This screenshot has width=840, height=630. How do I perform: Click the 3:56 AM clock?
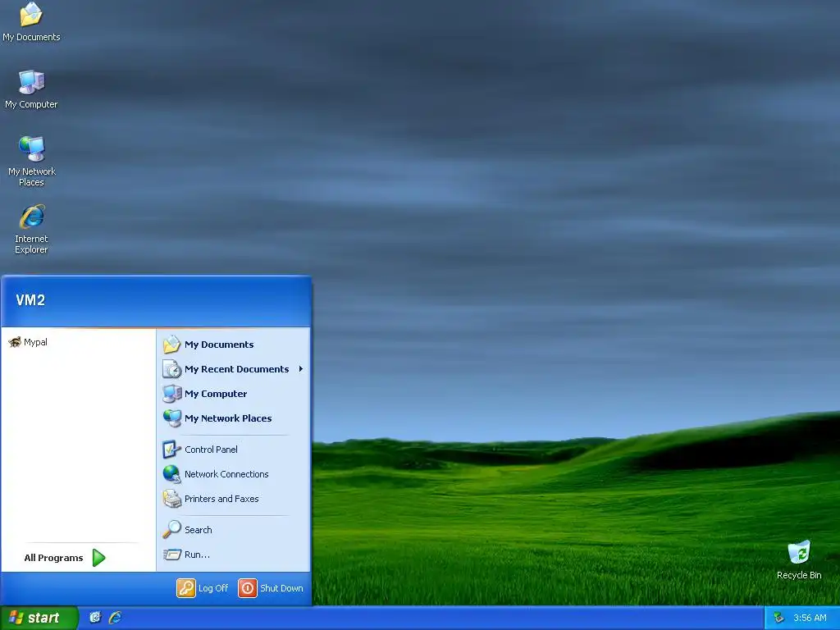(x=810, y=618)
